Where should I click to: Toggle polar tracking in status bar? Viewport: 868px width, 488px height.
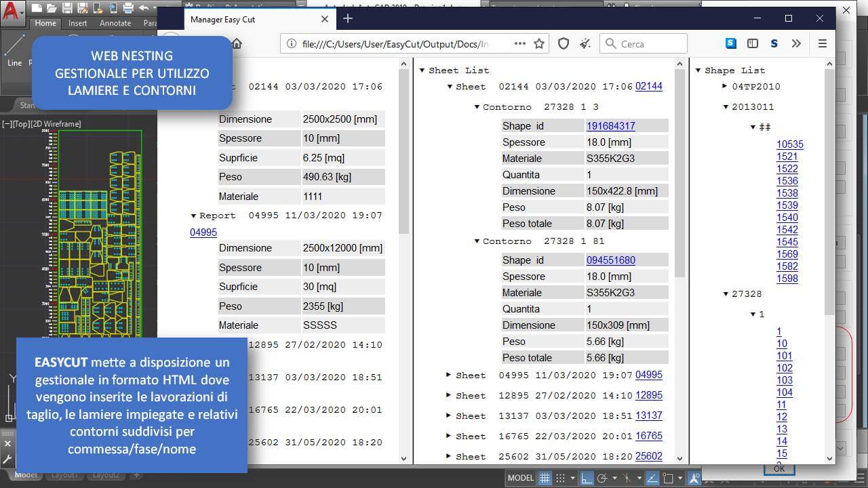601,478
